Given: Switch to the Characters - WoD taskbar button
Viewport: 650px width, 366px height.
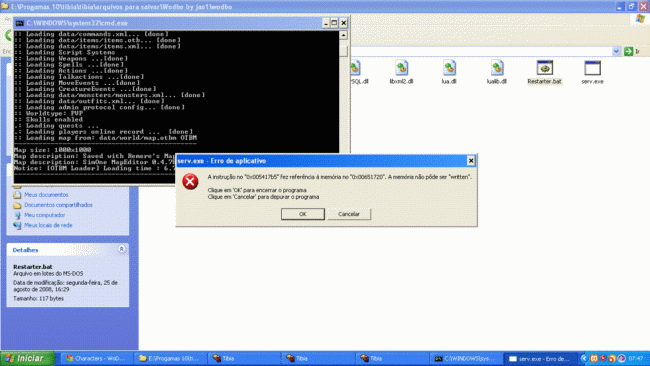Looking at the screenshot, I should tap(97, 359).
